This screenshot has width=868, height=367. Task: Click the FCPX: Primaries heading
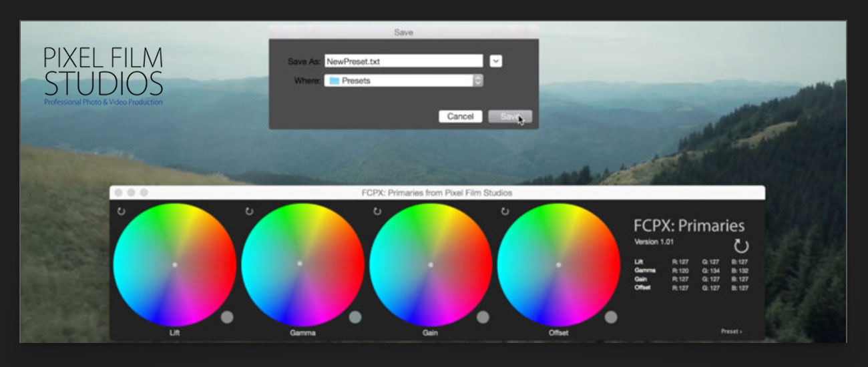689,226
